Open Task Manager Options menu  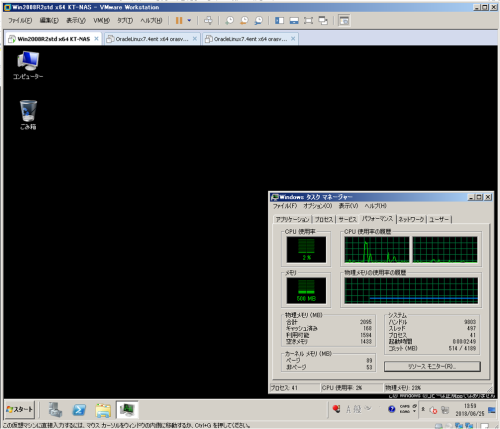coord(318,206)
